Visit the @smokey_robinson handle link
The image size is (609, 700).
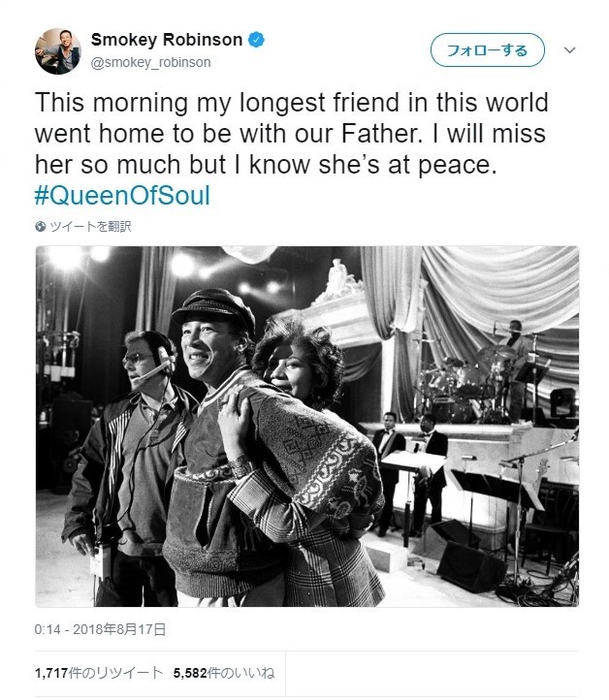[x=150, y=62]
